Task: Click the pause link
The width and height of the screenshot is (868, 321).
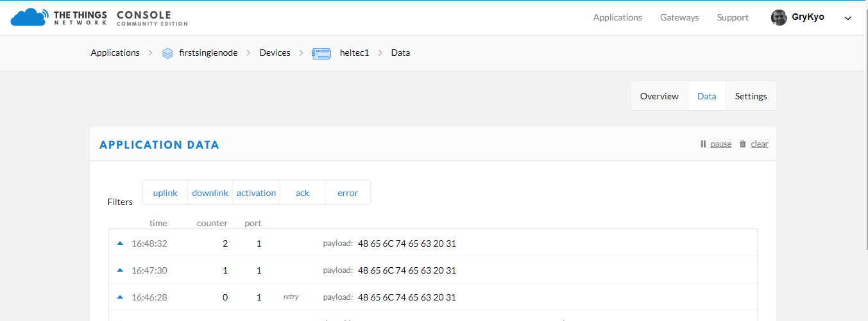Action: 721,144
